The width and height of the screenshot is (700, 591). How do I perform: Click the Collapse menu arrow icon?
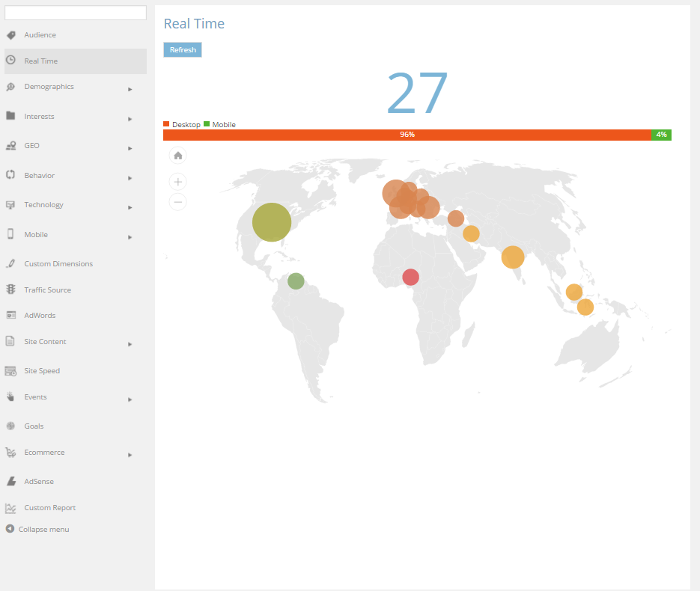(10, 529)
